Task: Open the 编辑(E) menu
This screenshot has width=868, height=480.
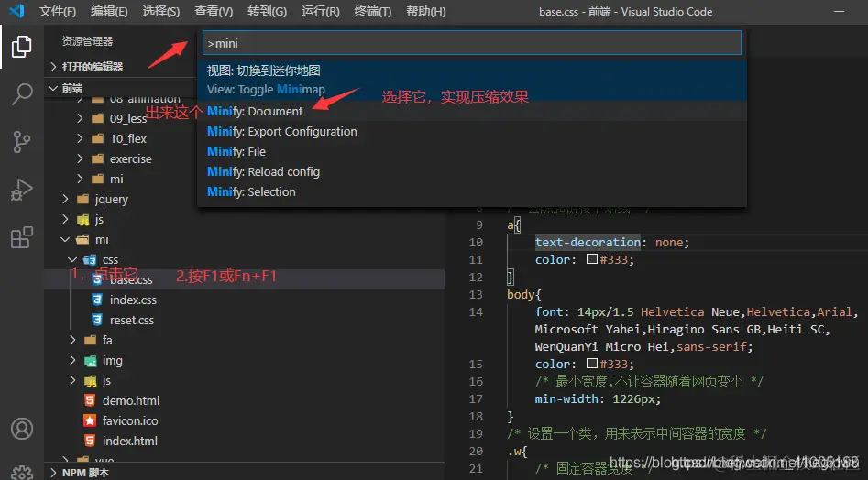Action: click(x=109, y=11)
